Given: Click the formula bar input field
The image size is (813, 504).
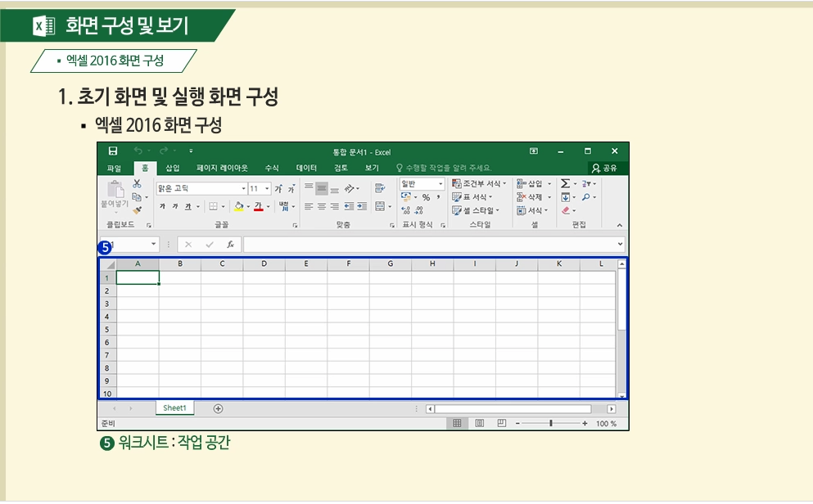Looking at the screenshot, I should [433, 244].
